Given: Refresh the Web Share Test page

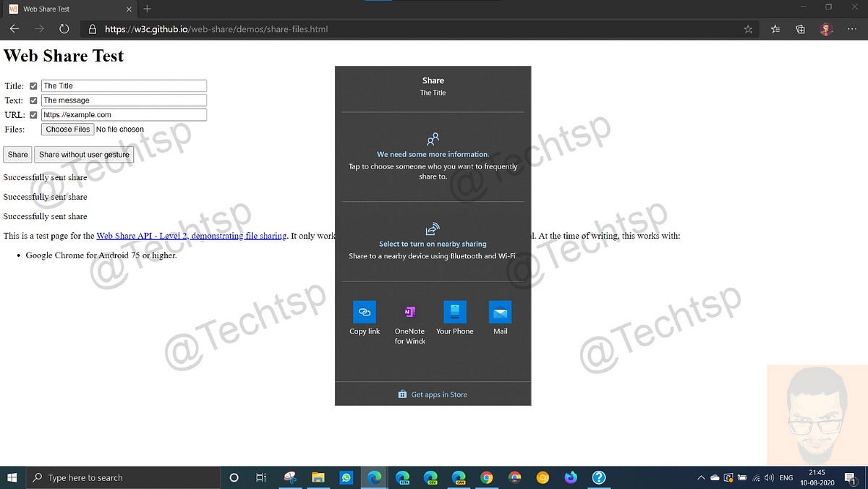Looking at the screenshot, I should 64,29.
